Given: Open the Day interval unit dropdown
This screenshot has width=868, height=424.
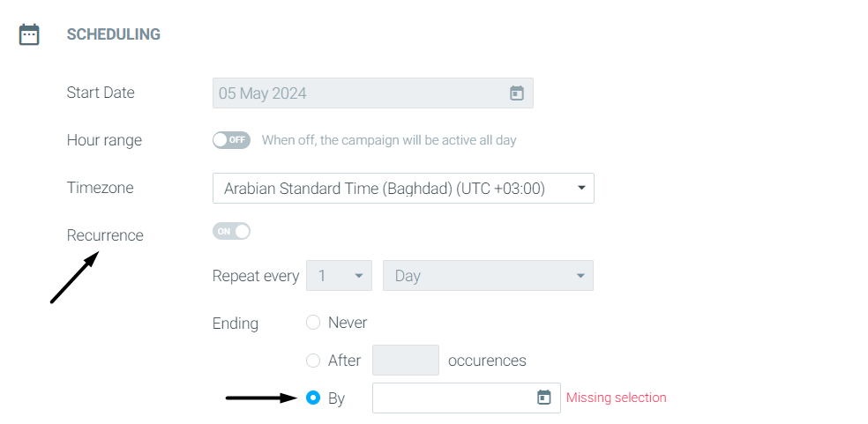Looking at the screenshot, I should coord(489,276).
